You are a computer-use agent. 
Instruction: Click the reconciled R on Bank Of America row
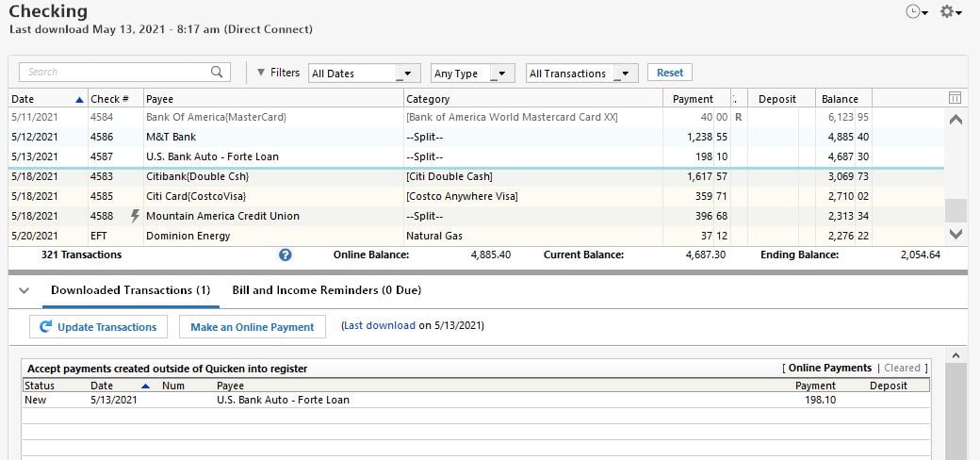point(738,117)
